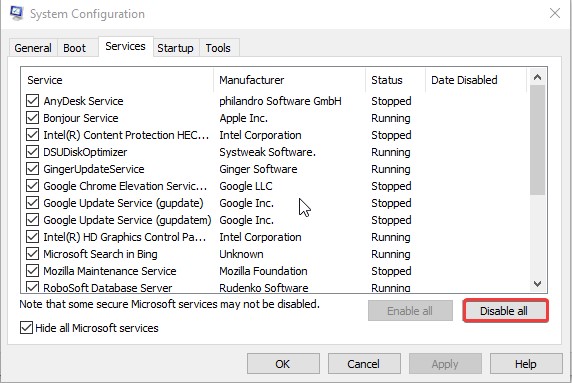Select the GingerUpdateService name
The height and width of the screenshot is (383, 572).
click(94, 169)
